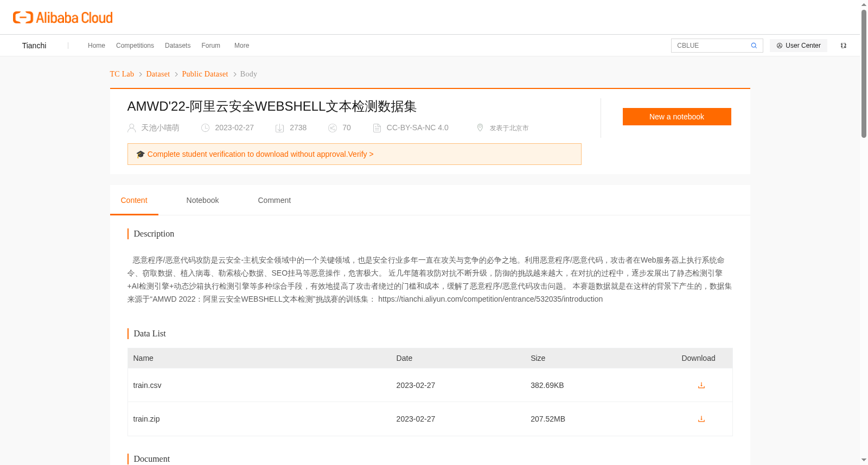Click the Date column header
The image size is (868, 465).
click(404, 358)
